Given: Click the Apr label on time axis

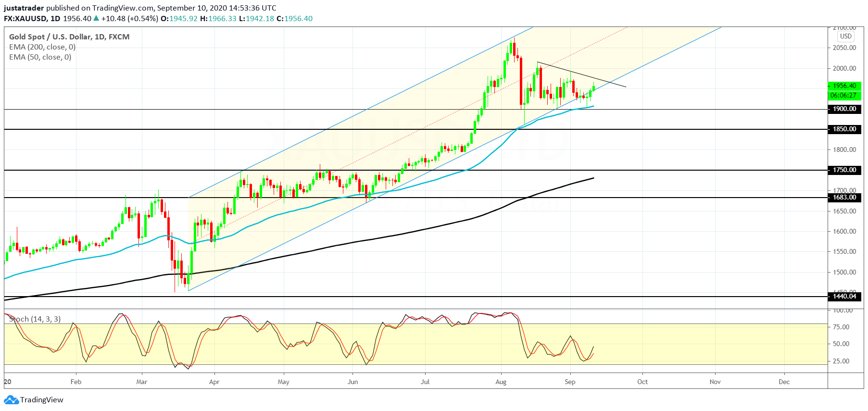Looking at the screenshot, I should (x=214, y=382).
